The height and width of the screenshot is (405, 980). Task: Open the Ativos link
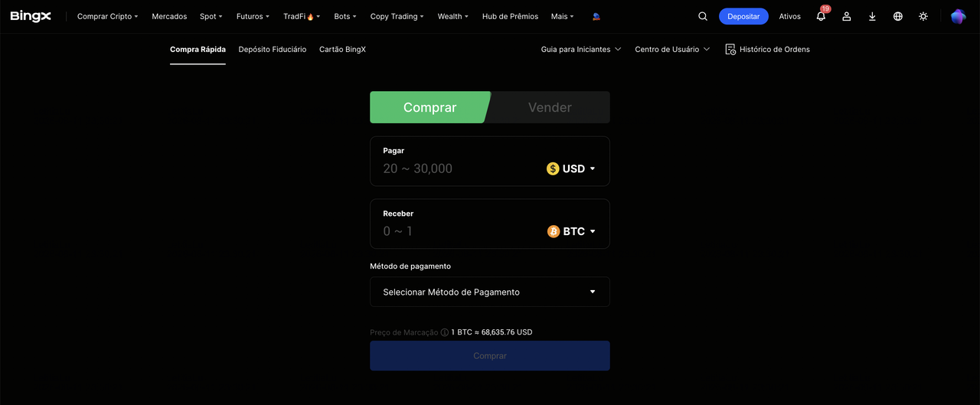pyautogui.click(x=789, y=16)
